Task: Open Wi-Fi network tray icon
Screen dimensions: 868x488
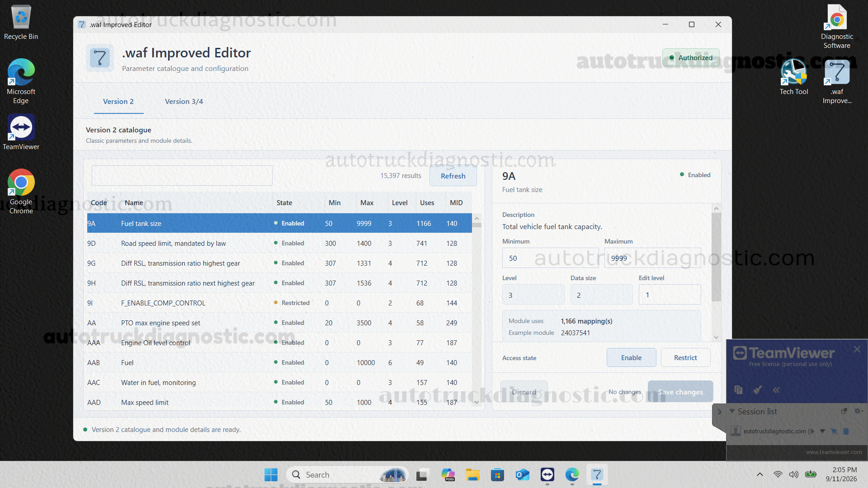Action: click(778, 474)
